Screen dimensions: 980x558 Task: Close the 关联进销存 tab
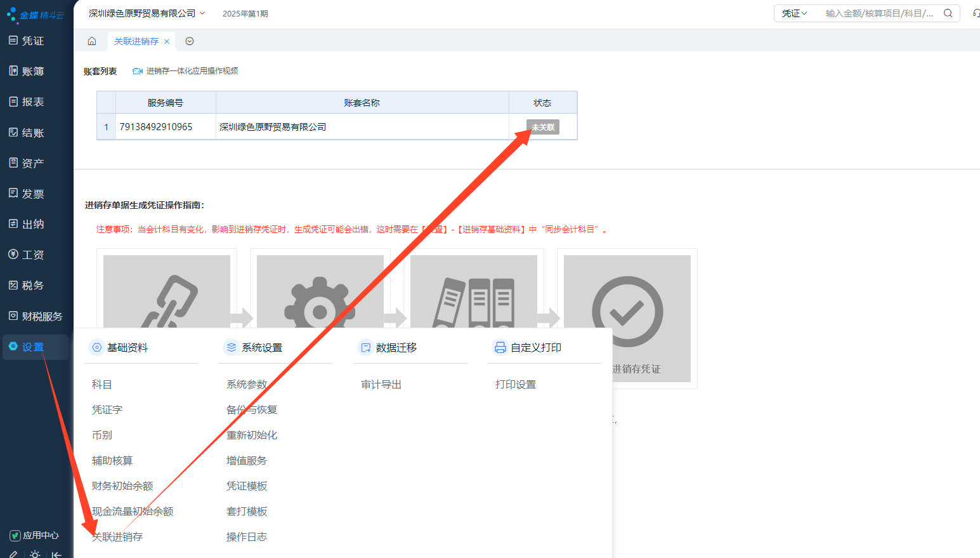167,41
